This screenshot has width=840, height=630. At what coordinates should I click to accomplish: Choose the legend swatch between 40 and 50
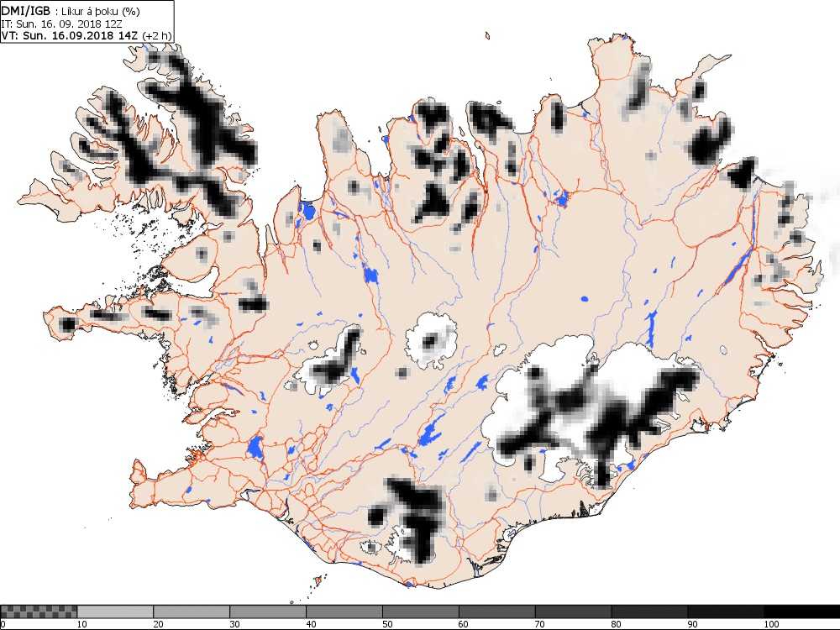pos(344,612)
